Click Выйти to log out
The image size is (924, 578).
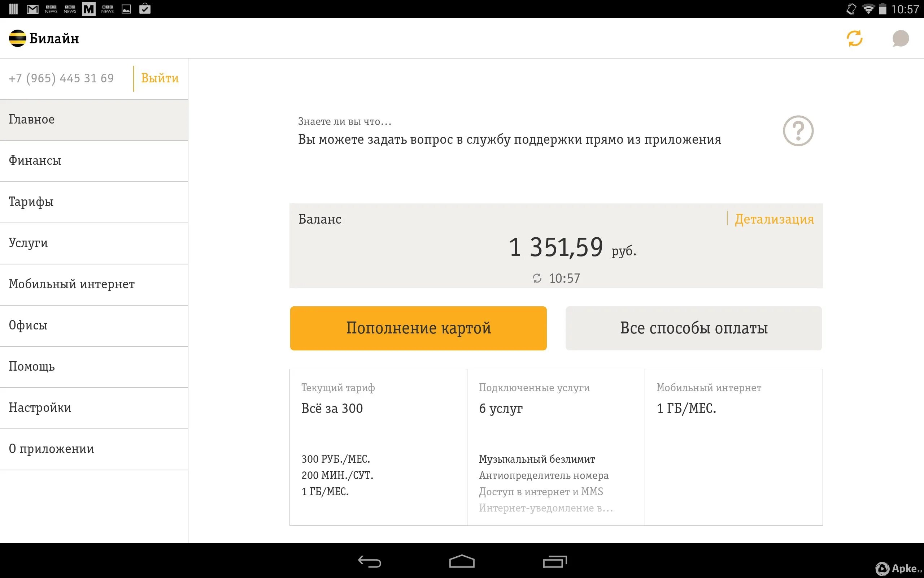tap(160, 78)
